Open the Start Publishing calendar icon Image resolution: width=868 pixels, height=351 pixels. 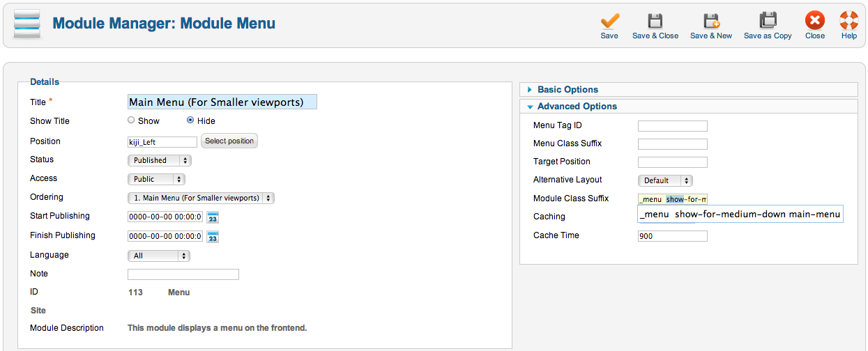(213, 217)
